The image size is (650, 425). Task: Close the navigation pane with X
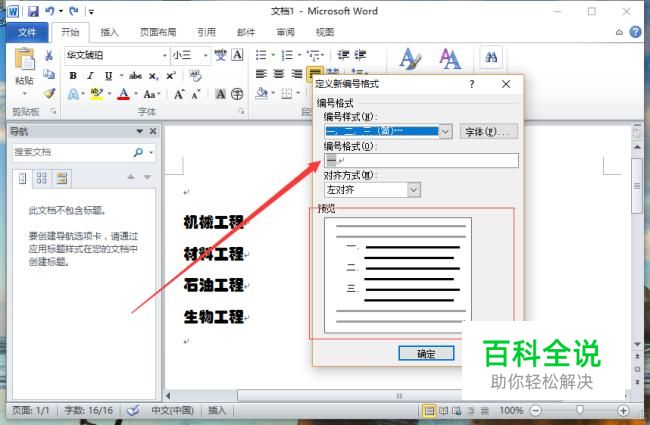[153, 131]
